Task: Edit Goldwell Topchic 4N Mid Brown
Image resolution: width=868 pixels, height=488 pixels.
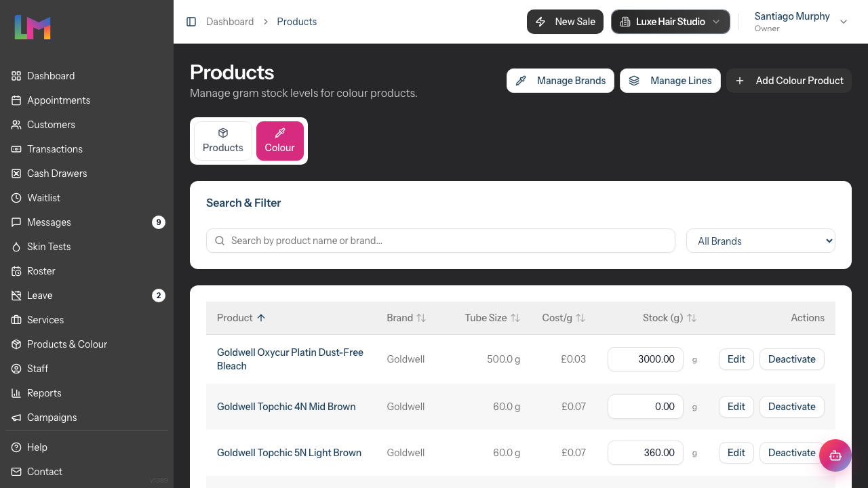Action: (736, 407)
